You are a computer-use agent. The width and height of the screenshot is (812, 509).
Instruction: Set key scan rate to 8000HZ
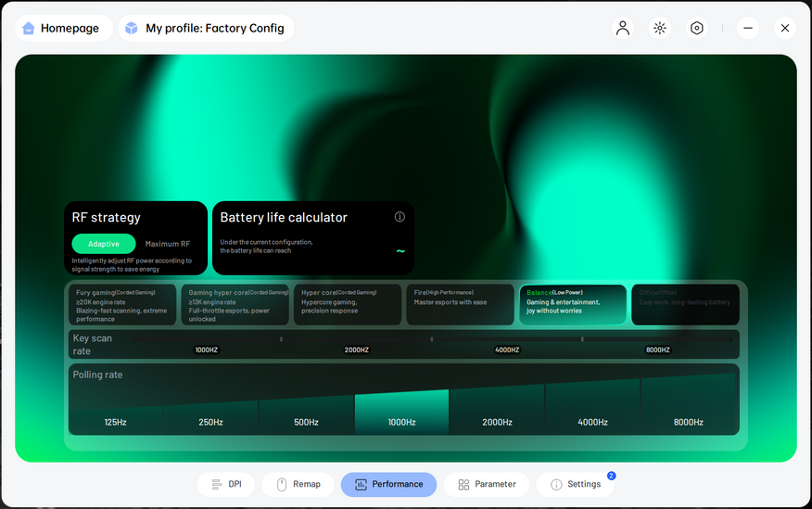658,350
